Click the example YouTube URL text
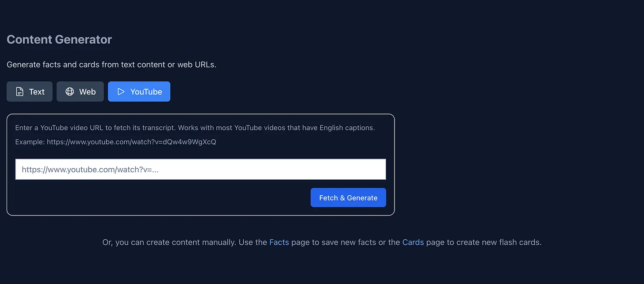Image resolution: width=644 pixels, height=284 pixels. (x=131, y=142)
